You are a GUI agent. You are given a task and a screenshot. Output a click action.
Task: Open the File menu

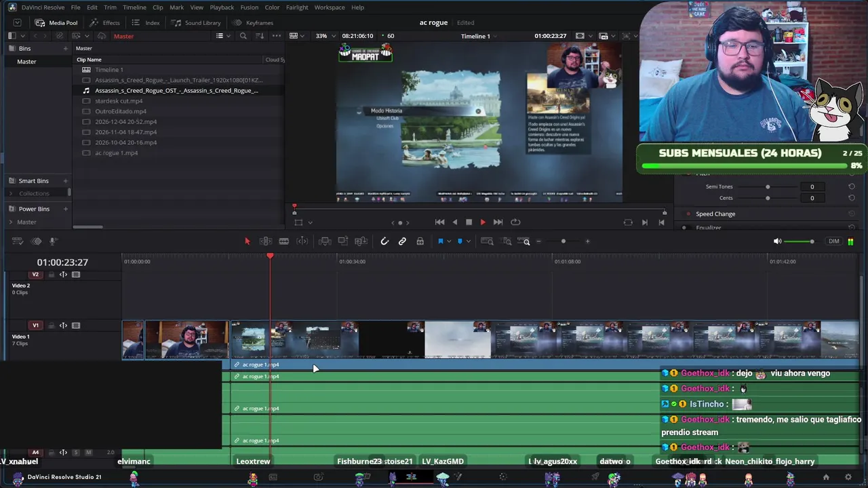tap(75, 7)
